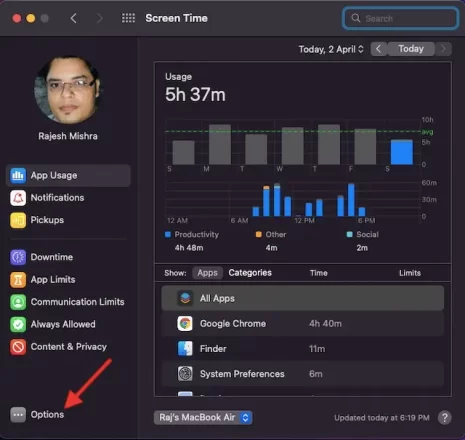Select the System Preferences row

point(303,374)
